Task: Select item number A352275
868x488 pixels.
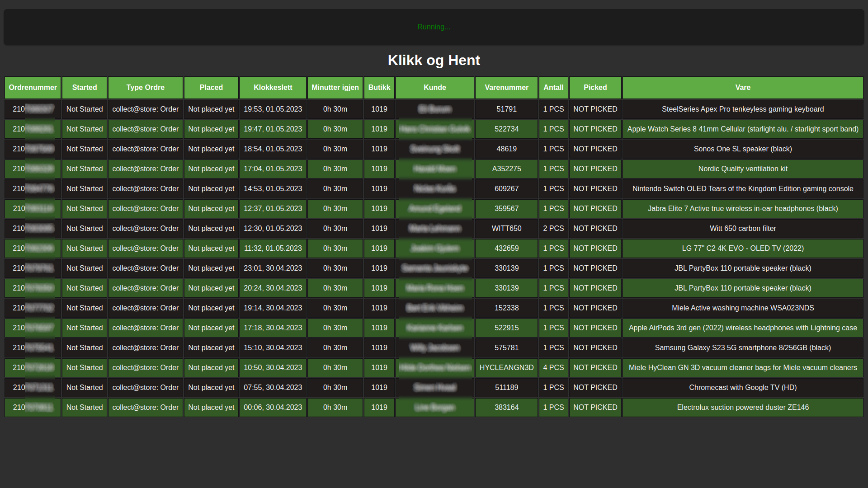Action: (x=506, y=169)
